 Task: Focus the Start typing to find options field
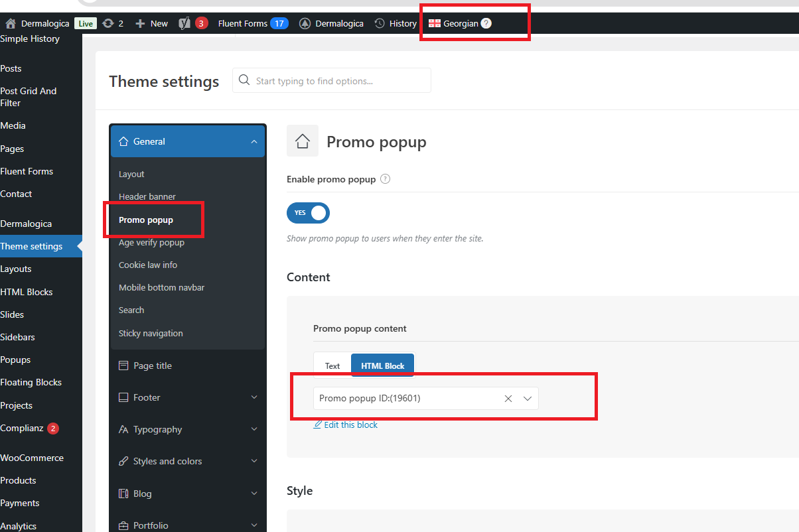pyautogui.click(x=332, y=81)
